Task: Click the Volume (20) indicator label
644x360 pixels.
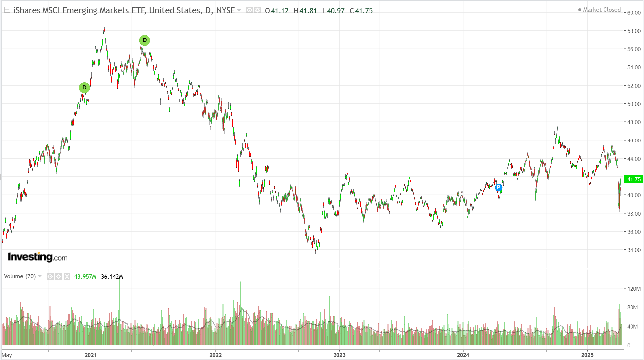Action: 20,276
